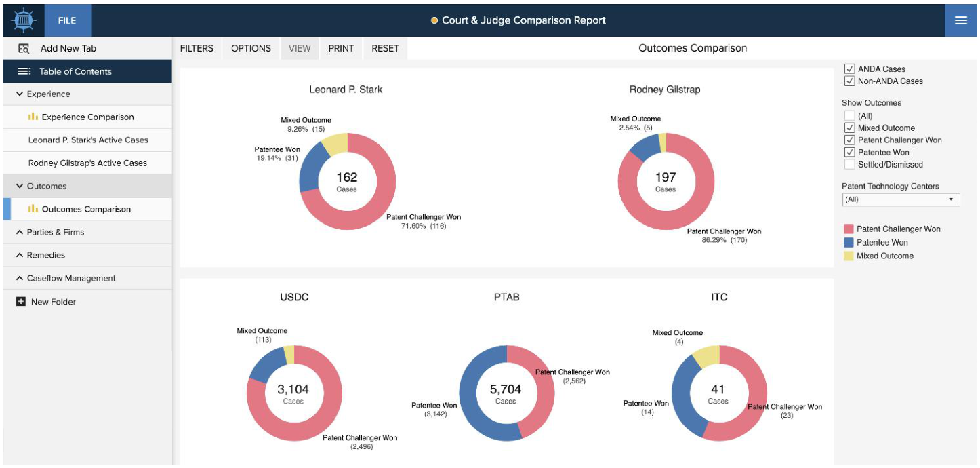Click the yellow Mixed Outcome legend swatch

click(849, 256)
